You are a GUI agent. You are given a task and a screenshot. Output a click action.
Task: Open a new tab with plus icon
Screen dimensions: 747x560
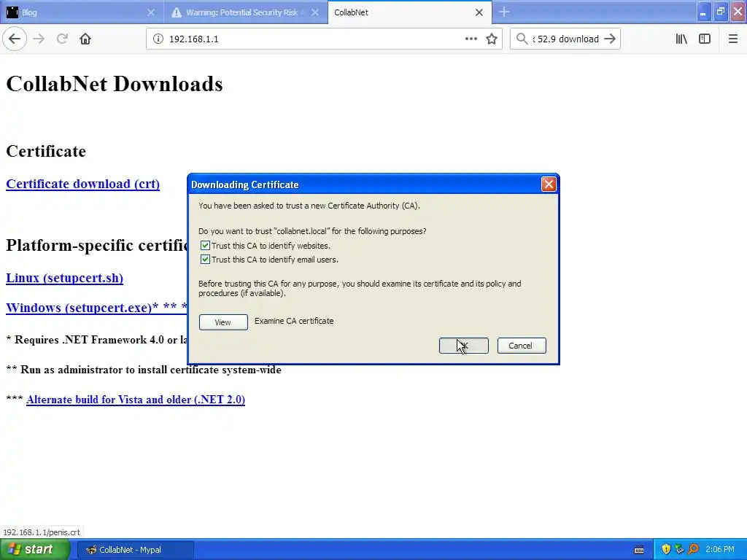504,12
